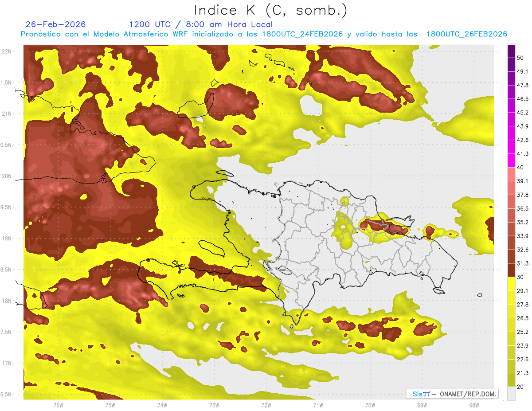Click the latitude axis label "21N"
The image size is (532, 411).
[8, 114]
